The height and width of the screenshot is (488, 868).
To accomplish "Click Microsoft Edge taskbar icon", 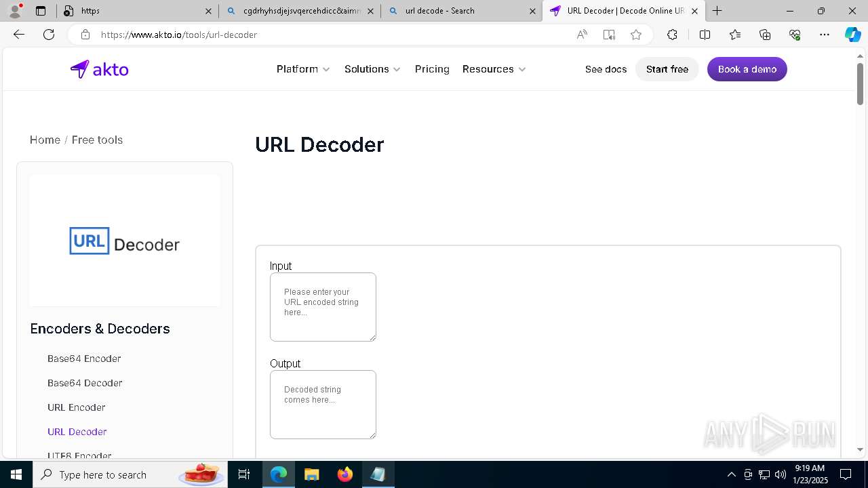I will [279, 474].
